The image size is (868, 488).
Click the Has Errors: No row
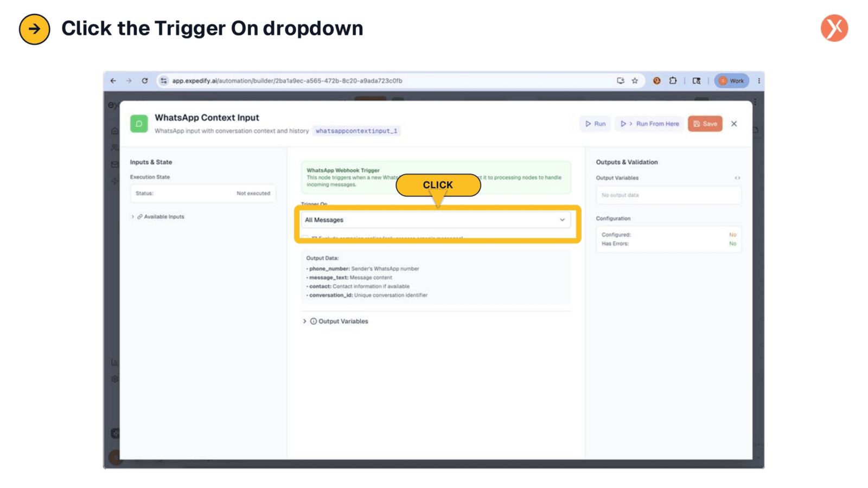(x=668, y=244)
